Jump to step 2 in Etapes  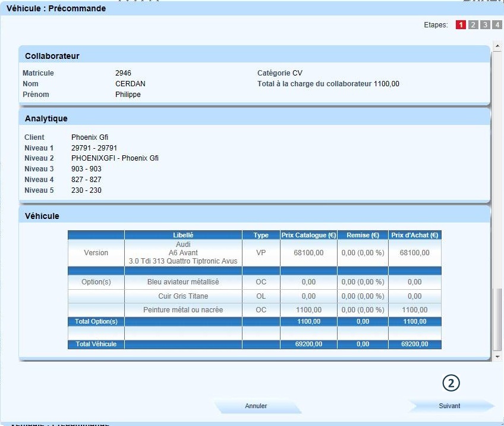[x=472, y=25]
